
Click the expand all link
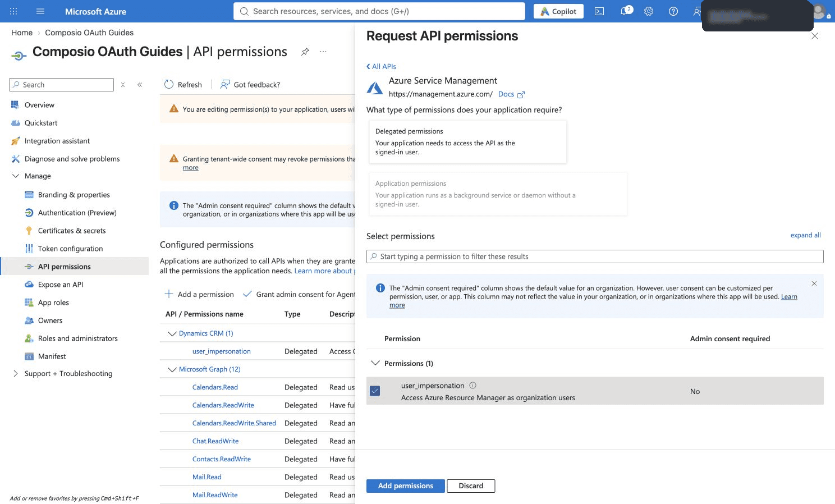tap(805, 235)
